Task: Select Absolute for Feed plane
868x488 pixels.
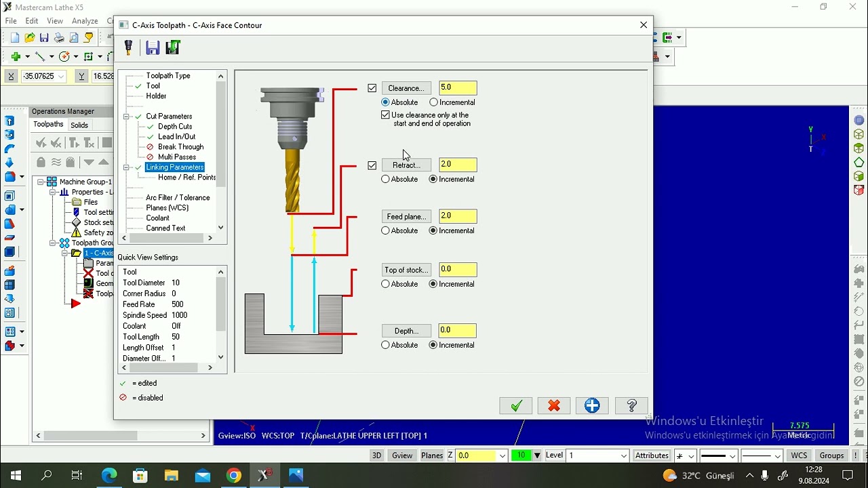Action: pos(385,231)
